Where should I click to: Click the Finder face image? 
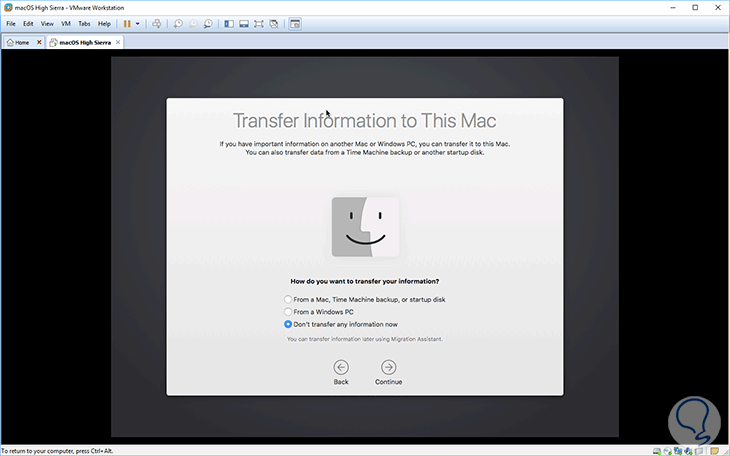coord(365,227)
